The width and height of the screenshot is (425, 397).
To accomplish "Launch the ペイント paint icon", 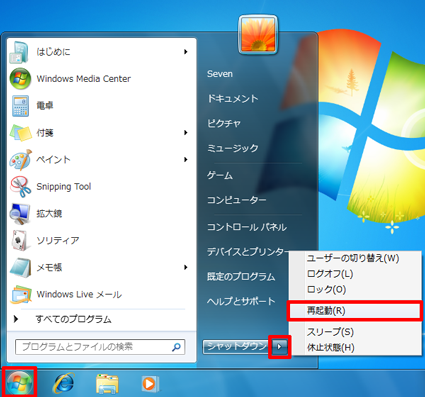I will click(21, 160).
